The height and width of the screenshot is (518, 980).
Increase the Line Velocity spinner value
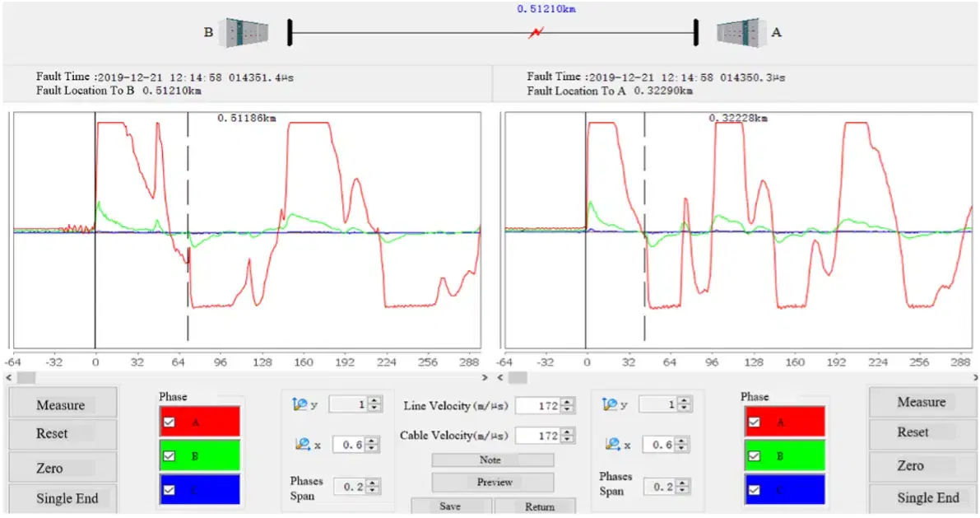[x=567, y=402]
